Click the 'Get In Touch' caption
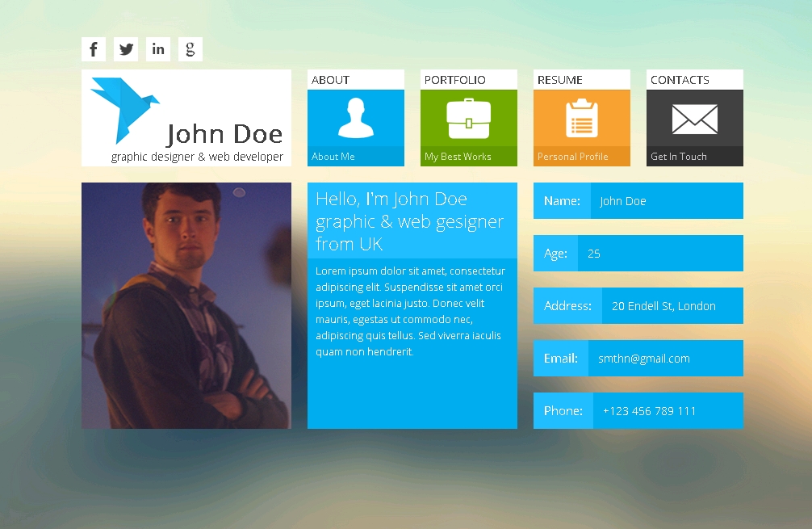 pos(679,157)
